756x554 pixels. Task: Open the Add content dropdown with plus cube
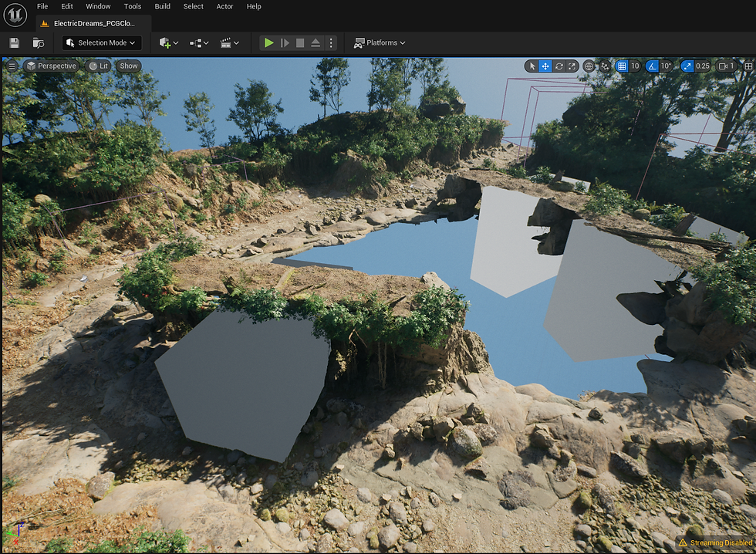tap(168, 43)
